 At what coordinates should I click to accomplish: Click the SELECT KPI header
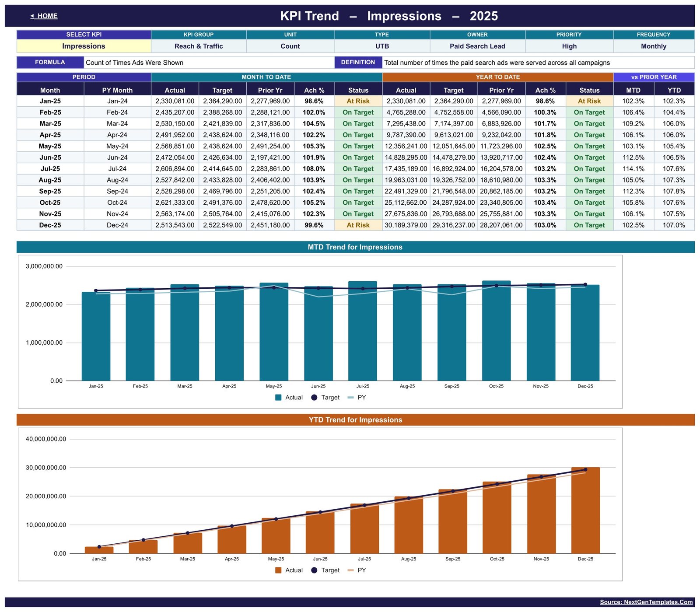(x=84, y=35)
